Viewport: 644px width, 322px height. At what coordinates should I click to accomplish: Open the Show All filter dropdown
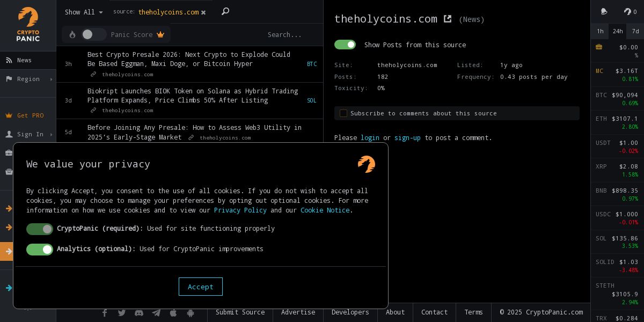tap(84, 12)
